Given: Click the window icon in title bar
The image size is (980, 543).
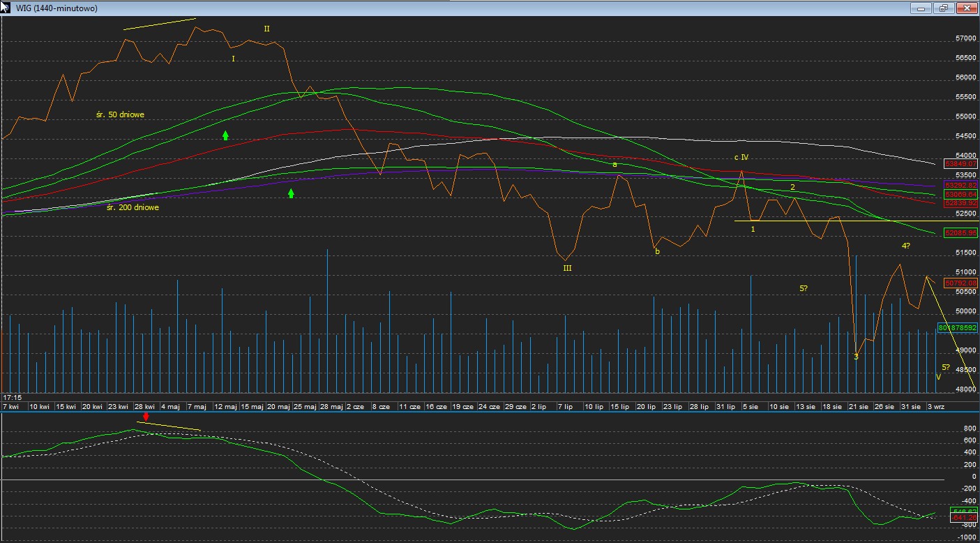Looking at the screenshot, I should tap(6, 8).
